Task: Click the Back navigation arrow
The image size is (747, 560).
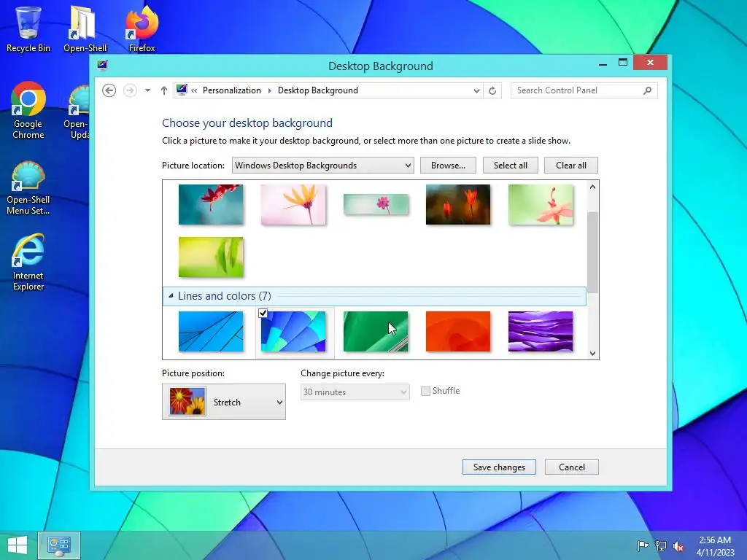Action: click(x=109, y=90)
